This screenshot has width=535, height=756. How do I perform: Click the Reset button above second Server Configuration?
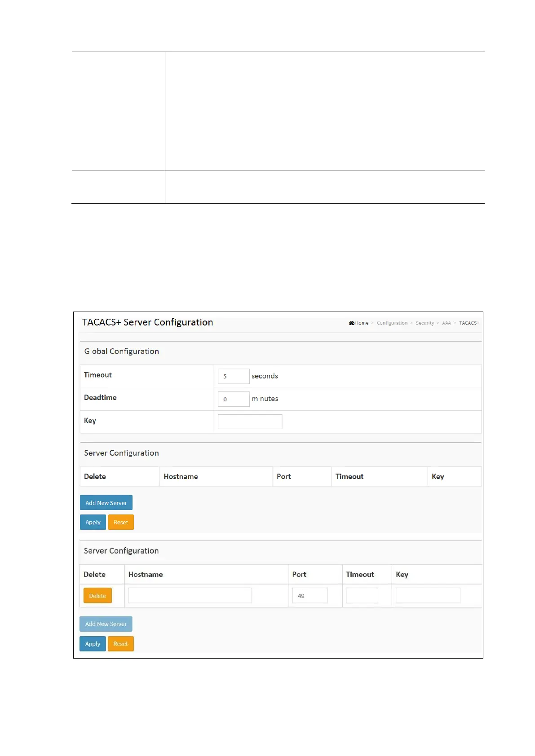point(121,522)
